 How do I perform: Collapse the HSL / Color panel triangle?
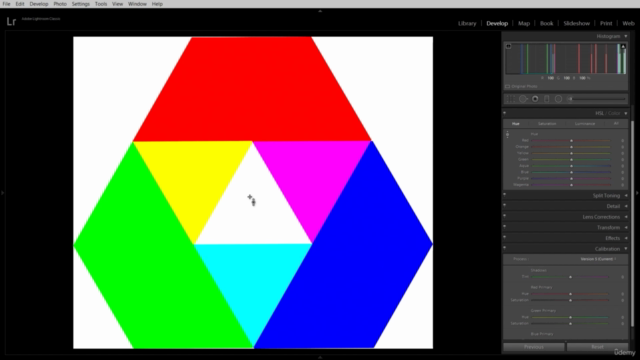(x=626, y=113)
